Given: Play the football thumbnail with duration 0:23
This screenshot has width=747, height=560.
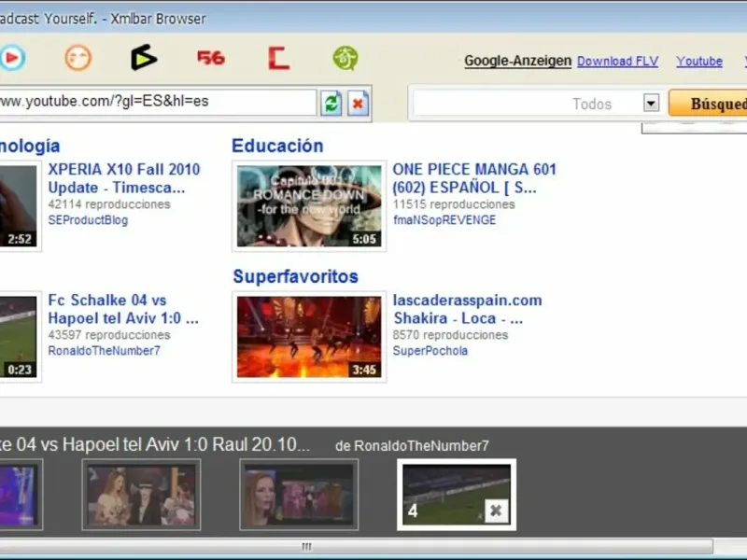Looking at the screenshot, I should click(x=19, y=337).
